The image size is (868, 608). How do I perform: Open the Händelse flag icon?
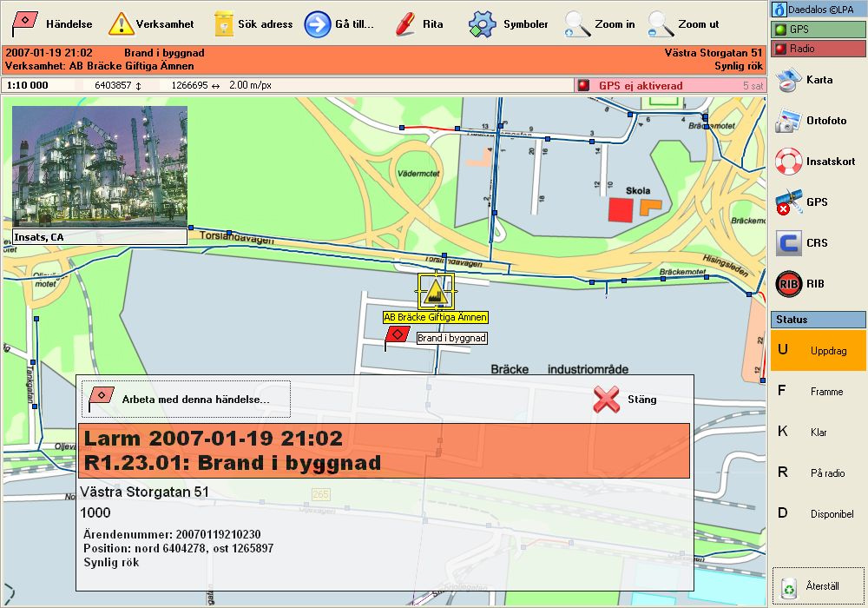click(x=25, y=23)
